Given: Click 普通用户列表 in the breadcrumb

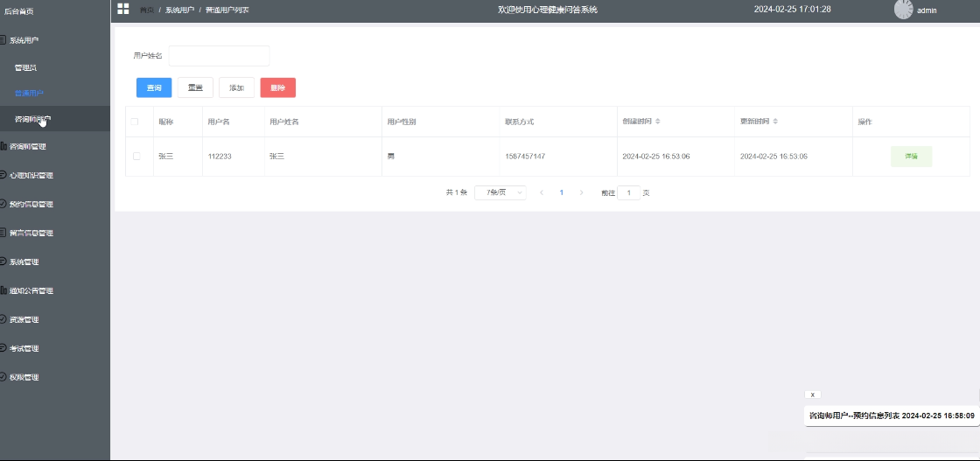Looking at the screenshot, I should tap(227, 10).
